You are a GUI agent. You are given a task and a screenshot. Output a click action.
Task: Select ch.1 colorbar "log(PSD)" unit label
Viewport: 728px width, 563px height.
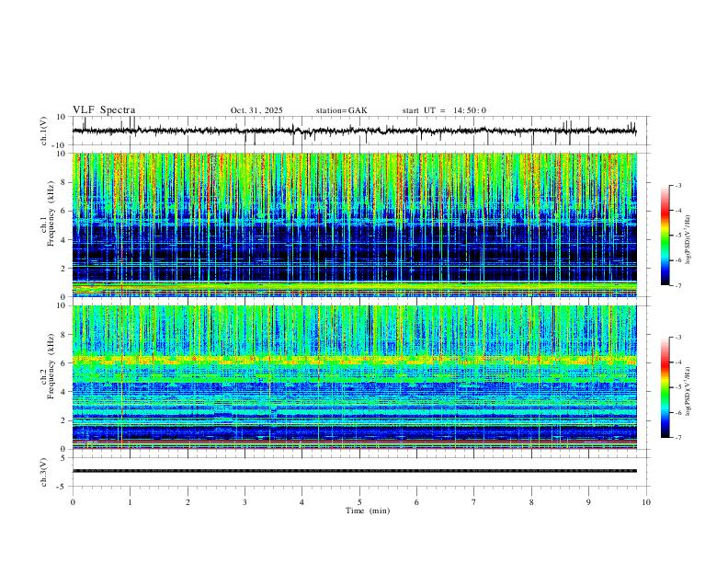point(688,239)
